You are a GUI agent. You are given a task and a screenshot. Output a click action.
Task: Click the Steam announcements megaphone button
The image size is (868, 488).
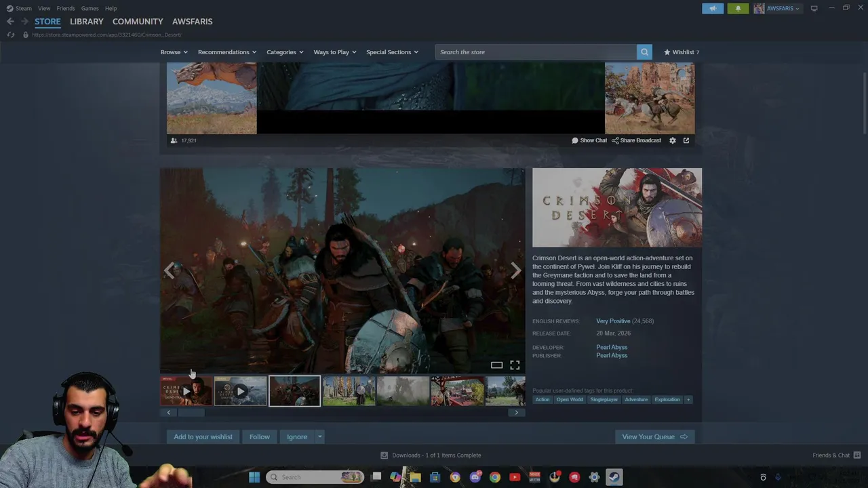pos(713,8)
